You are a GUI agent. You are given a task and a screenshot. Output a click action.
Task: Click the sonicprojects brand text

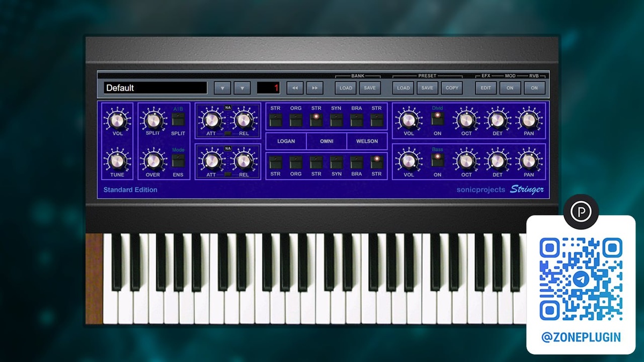(481, 189)
